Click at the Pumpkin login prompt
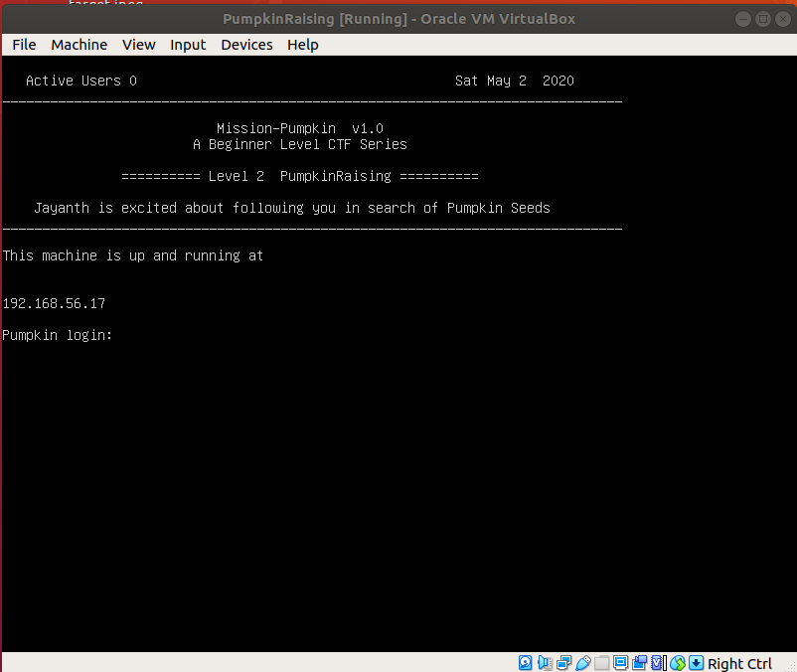This screenshot has width=797, height=672. click(x=57, y=335)
